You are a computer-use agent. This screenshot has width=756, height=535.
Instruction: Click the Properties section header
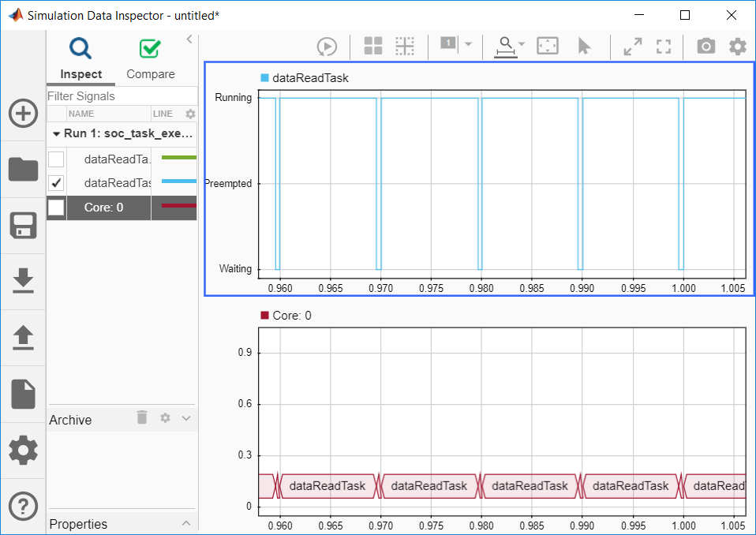pyautogui.click(x=78, y=524)
